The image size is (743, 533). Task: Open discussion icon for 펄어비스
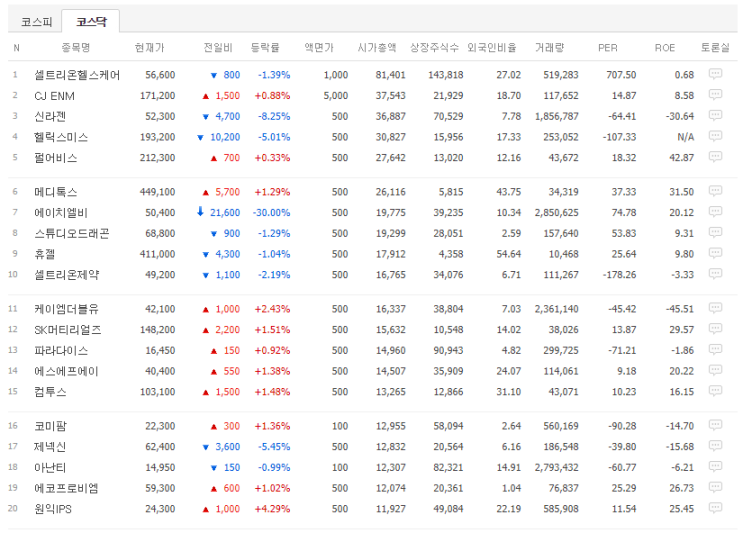(715, 157)
